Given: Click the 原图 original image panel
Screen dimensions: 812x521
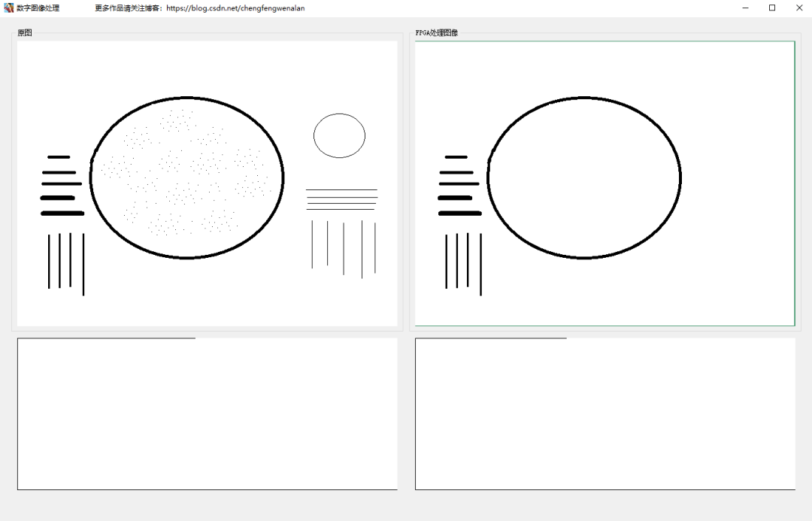Looking at the screenshot, I should tap(208, 183).
